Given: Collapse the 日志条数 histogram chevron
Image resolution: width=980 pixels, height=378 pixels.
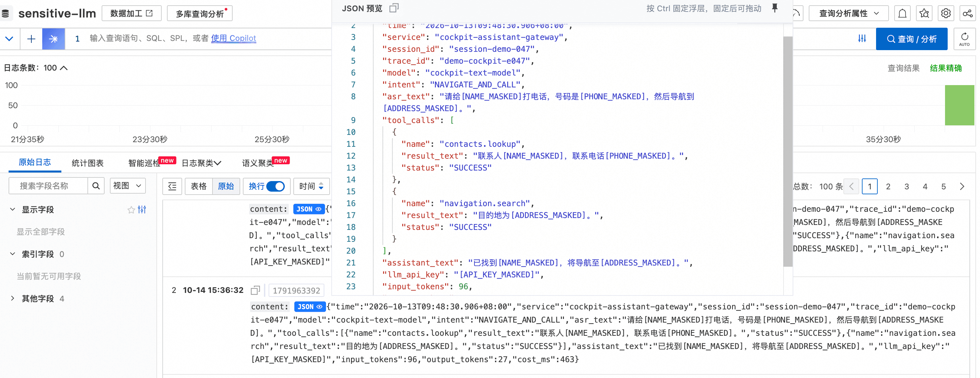Looking at the screenshot, I should (64, 68).
